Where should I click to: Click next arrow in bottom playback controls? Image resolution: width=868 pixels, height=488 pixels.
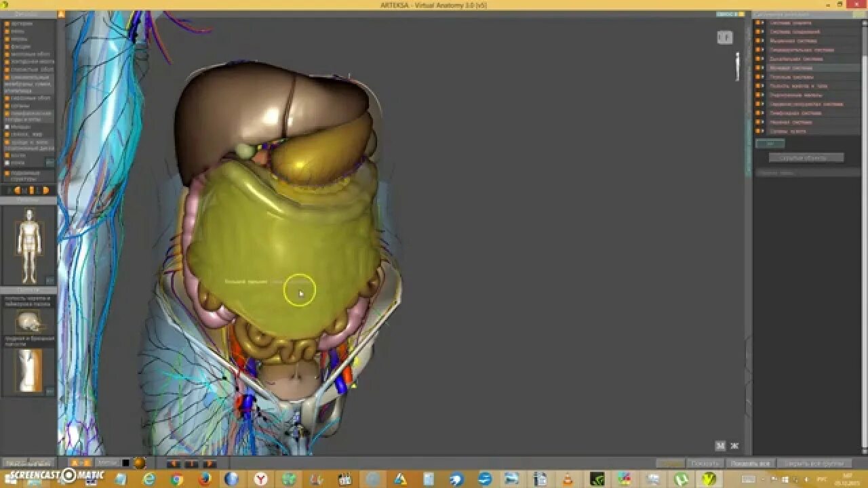pyautogui.click(x=210, y=464)
